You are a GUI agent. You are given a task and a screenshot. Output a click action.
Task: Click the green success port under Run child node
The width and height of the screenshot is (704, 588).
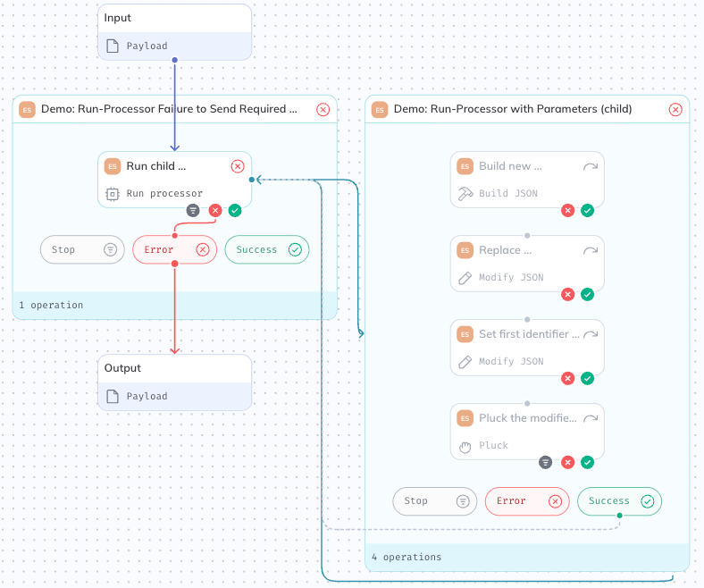(x=235, y=210)
